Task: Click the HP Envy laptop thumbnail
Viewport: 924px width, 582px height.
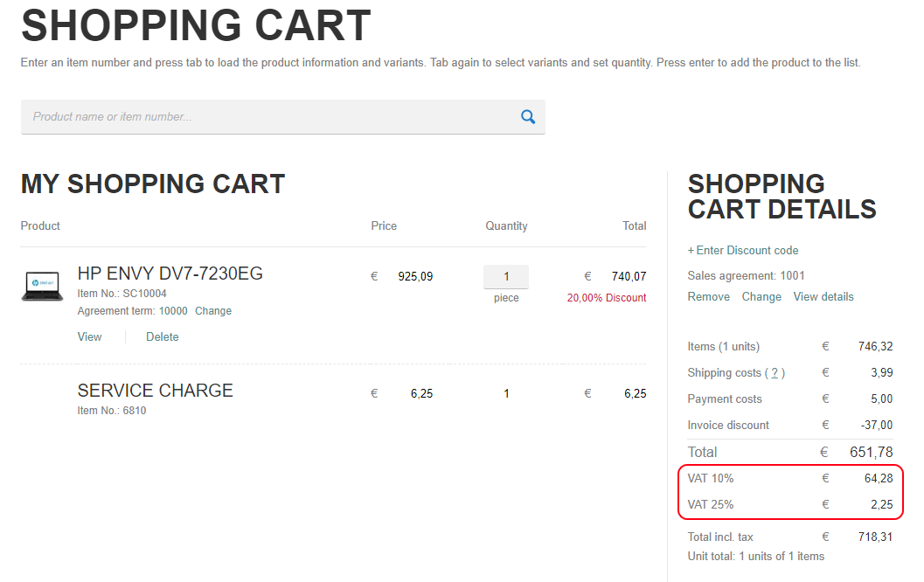Action: (x=43, y=286)
